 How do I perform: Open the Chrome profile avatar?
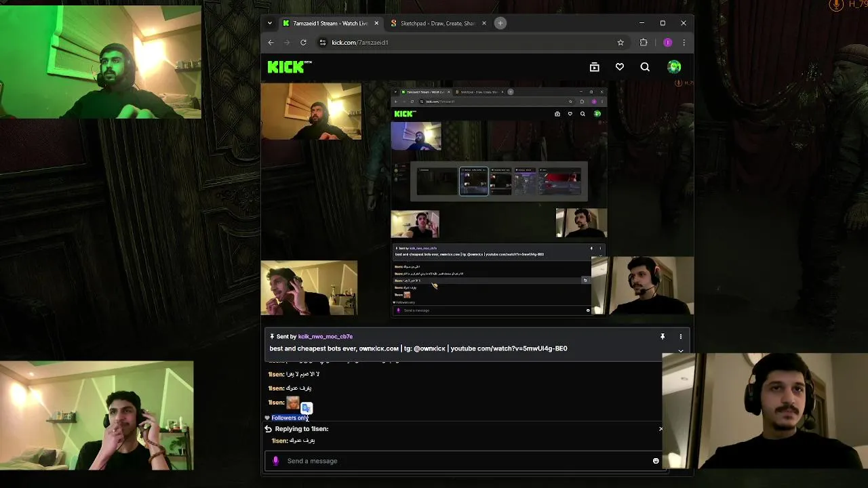[x=668, y=43]
